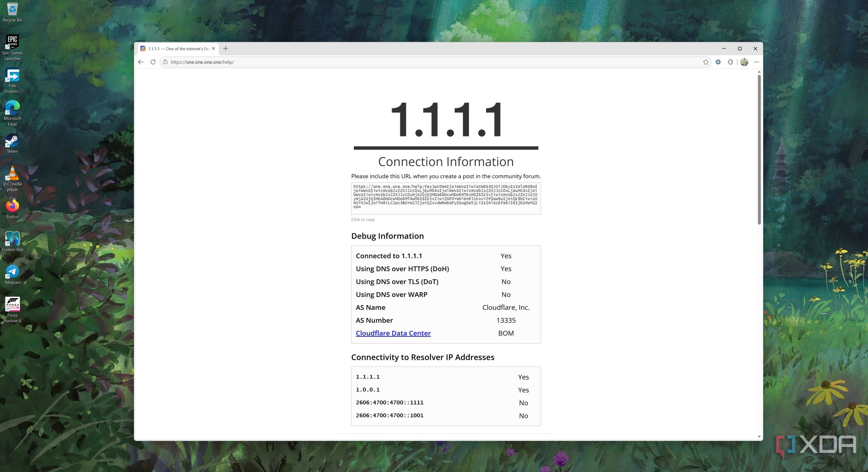Image resolution: width=868 pixels, height=472 pixels.
Task: View site information lock icon
Action: 165,62
